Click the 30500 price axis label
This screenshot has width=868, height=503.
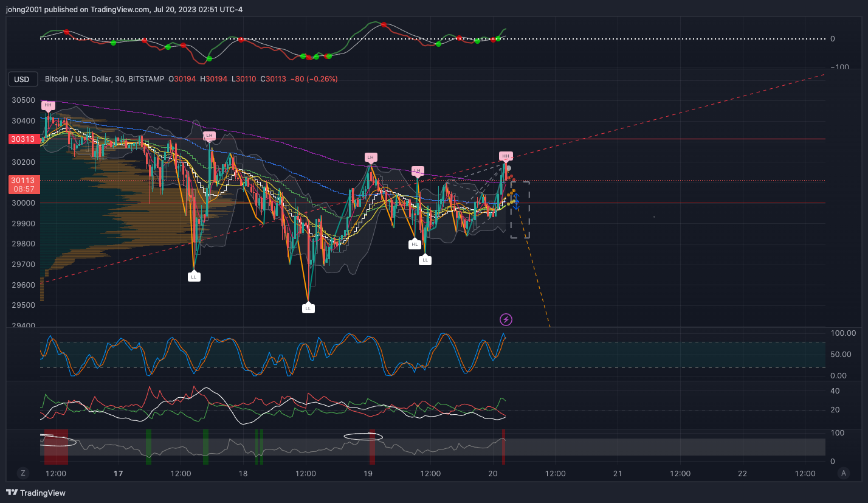tap(22, 100)
